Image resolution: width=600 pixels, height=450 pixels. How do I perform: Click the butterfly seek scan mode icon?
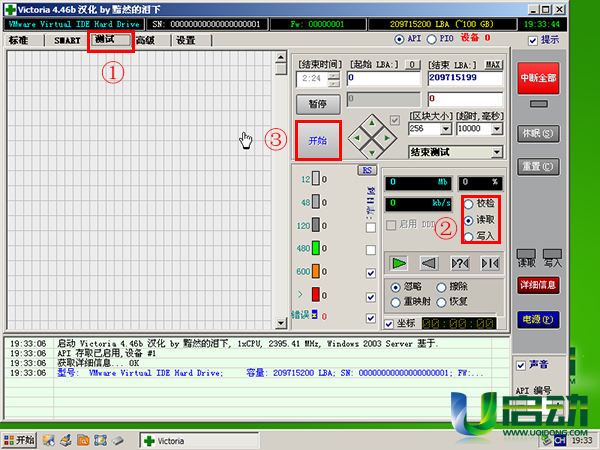point(490,264)
